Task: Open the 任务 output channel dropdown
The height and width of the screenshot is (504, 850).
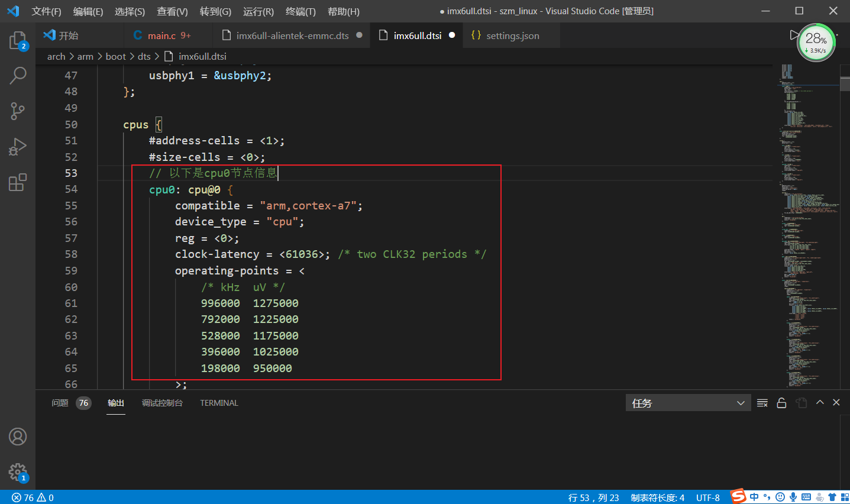Action: click(x=688, y=403)
